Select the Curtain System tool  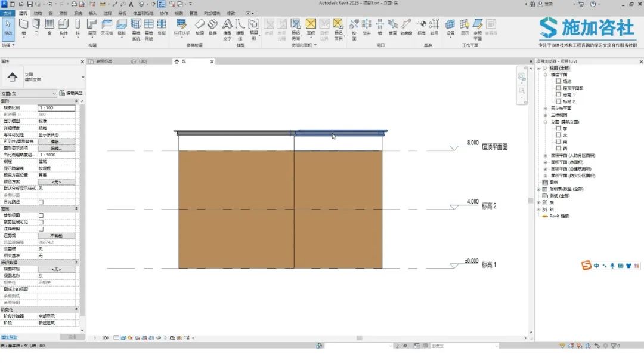tap(136, 29)
